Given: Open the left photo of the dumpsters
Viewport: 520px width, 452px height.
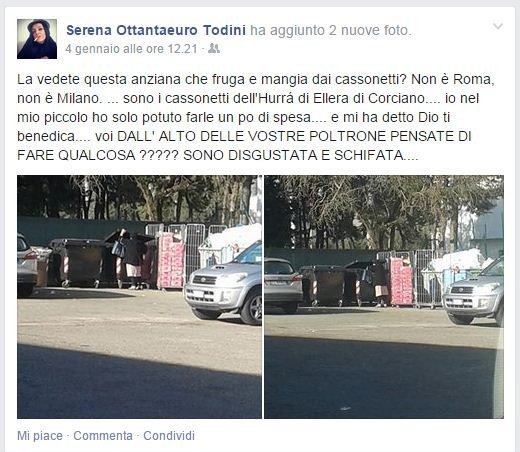Looking at the screenshot, I should pyautogui.click(x=139, y=297).
